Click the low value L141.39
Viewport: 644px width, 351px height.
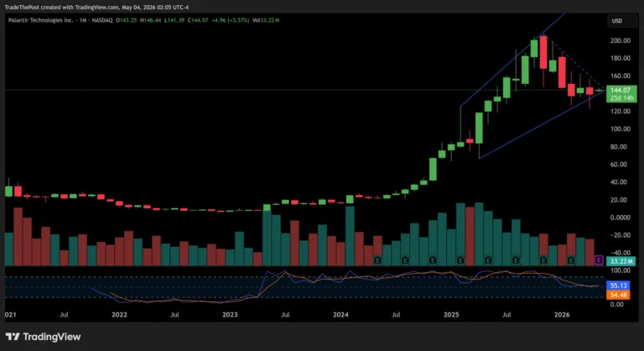(x=174, y=20)
